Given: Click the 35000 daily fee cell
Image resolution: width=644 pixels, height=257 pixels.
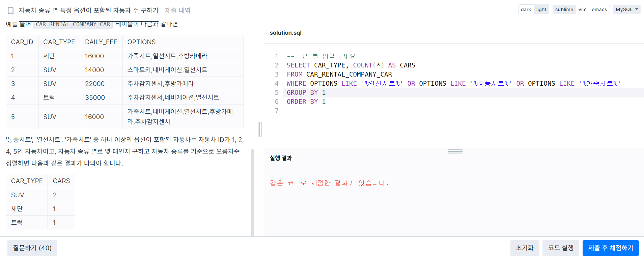Looking at the screenshot, I should click(101, 97).
